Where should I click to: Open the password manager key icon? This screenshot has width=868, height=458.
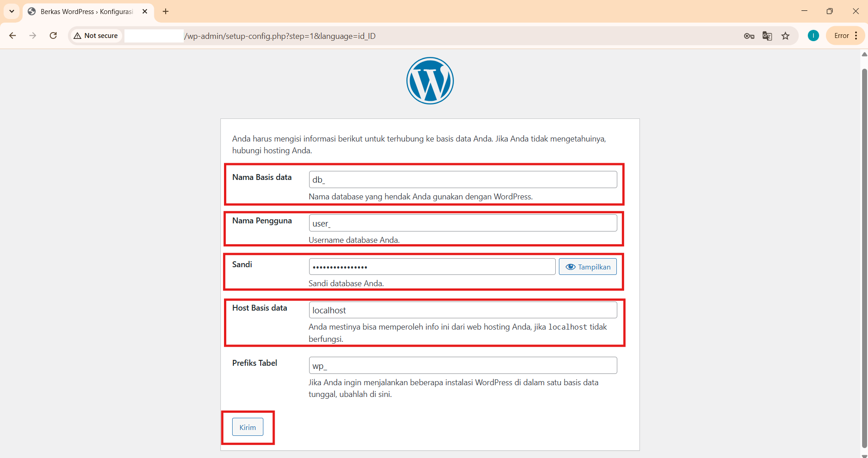click(x=749, y=36)
